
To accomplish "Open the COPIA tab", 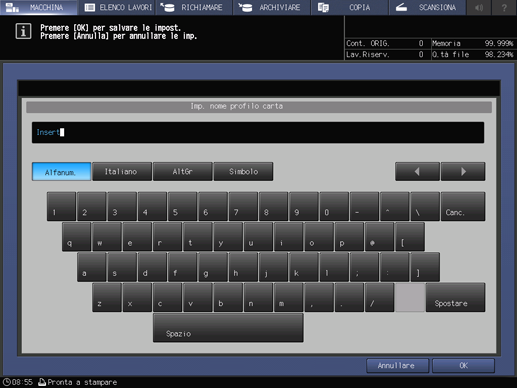I will click(349, 7).
